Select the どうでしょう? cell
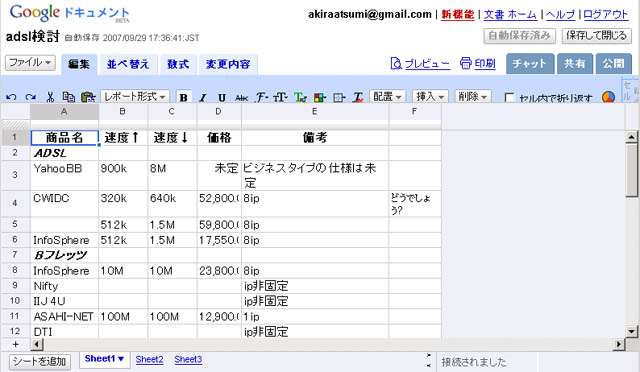The width and height of the screenshot is (640, 372). coord(415,204)
